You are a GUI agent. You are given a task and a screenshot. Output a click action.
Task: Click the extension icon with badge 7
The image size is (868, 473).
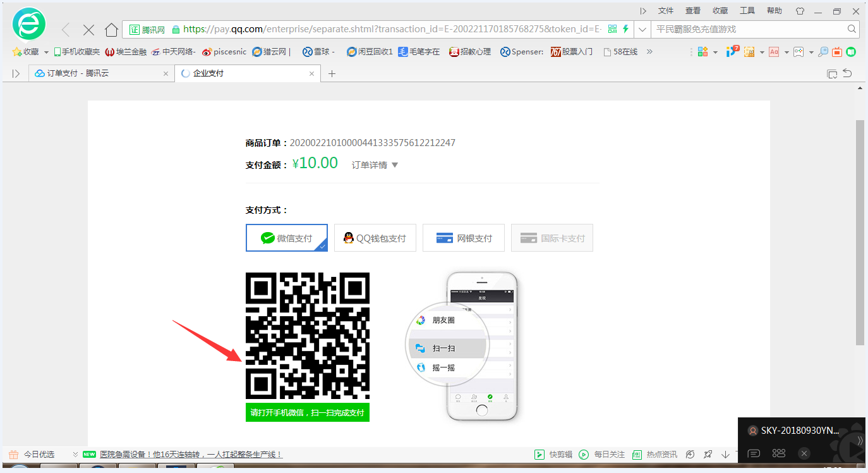point(732,51)
